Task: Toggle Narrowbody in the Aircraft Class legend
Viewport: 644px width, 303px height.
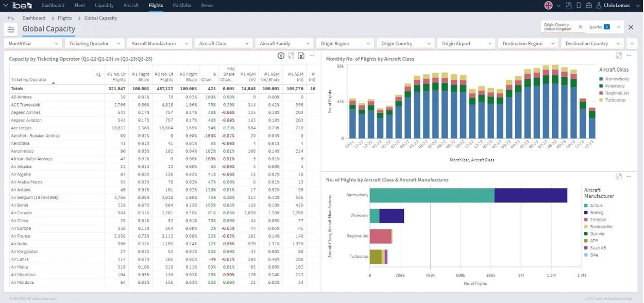Action: [x=617, y=79]
